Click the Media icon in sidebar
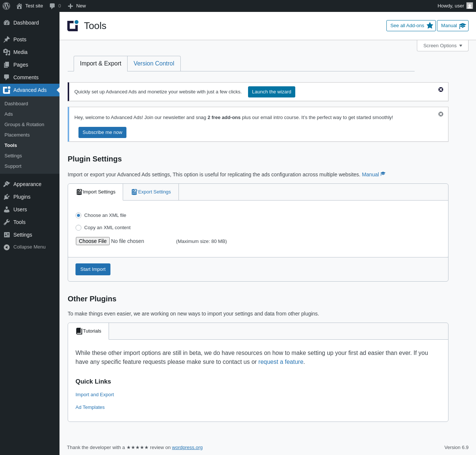The image size is (476, 455). coord(7,52)
